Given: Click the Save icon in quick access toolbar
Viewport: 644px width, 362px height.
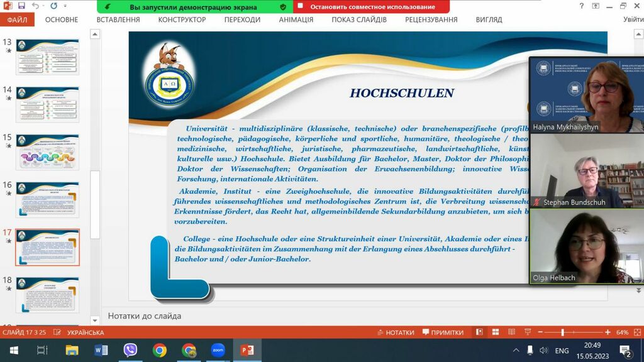Looking at the screenshot, I should coord(21,6).
